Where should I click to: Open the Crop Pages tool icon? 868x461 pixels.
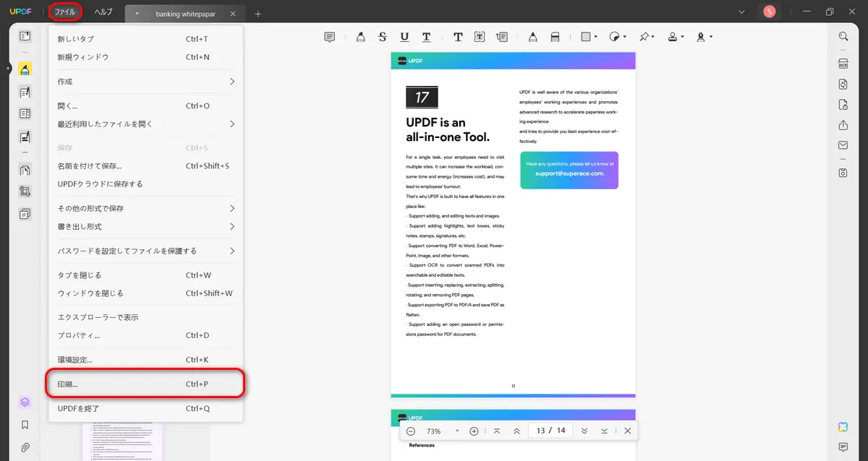coord(25,191)
